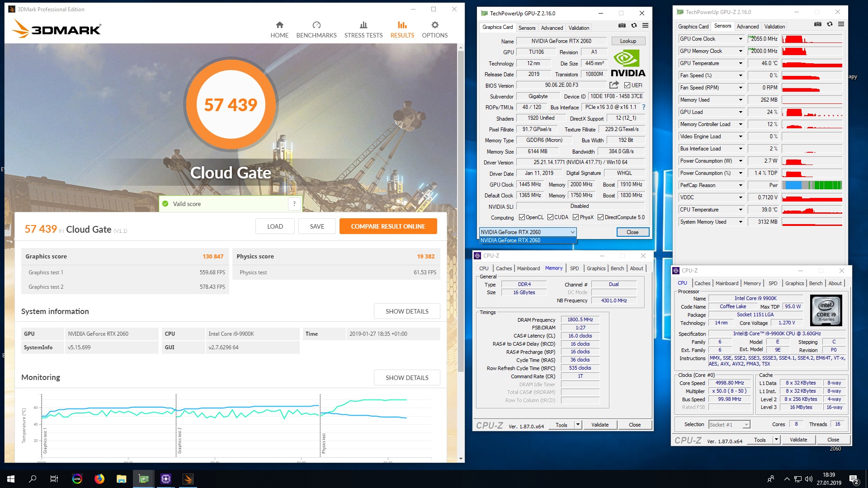Open Bench tab in CPU-Z CPU window

tap(816, 283)
